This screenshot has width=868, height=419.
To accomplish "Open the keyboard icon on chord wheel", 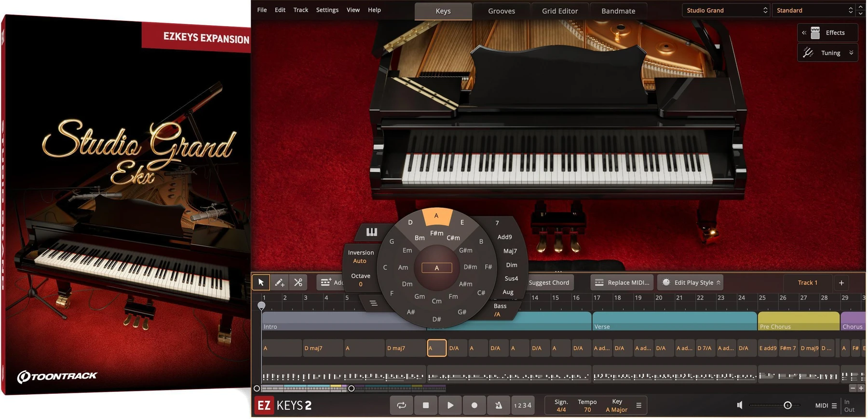I will point(371,232).
